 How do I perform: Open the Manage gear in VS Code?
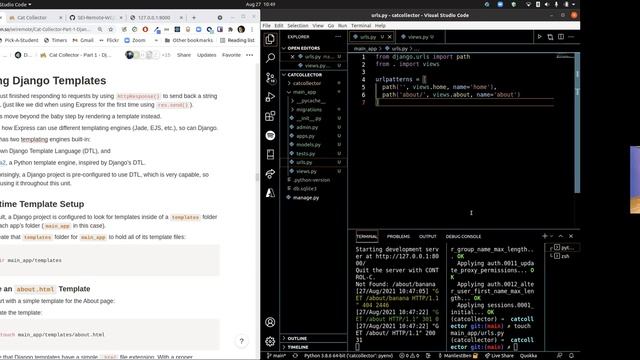(x=270, y=341)
